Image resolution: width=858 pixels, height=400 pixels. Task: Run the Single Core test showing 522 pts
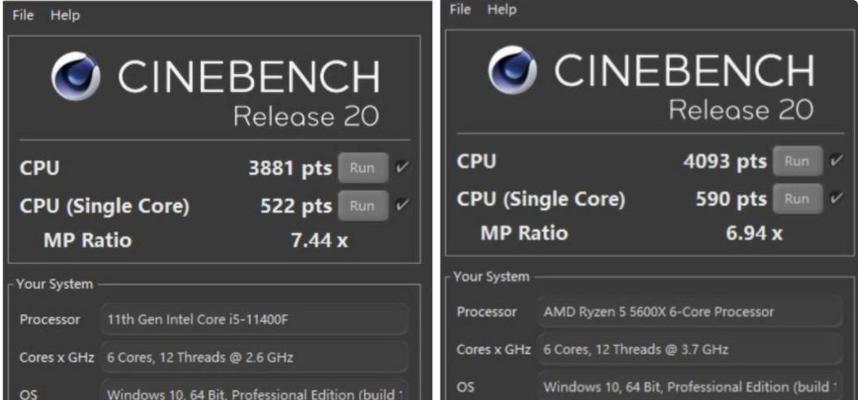point(363,206)
